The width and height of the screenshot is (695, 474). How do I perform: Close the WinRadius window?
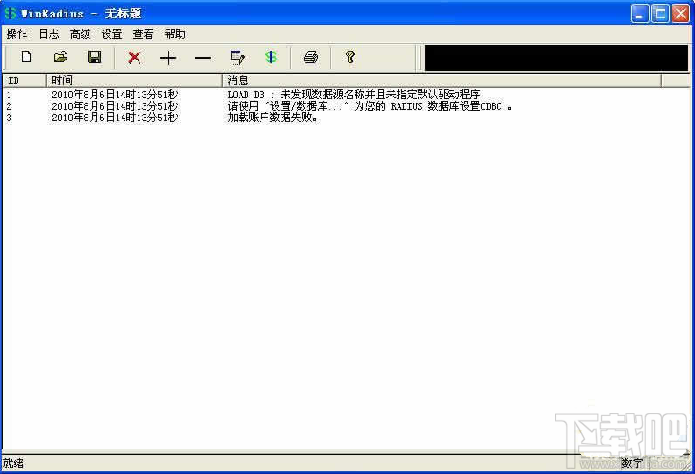pos(680,14)
